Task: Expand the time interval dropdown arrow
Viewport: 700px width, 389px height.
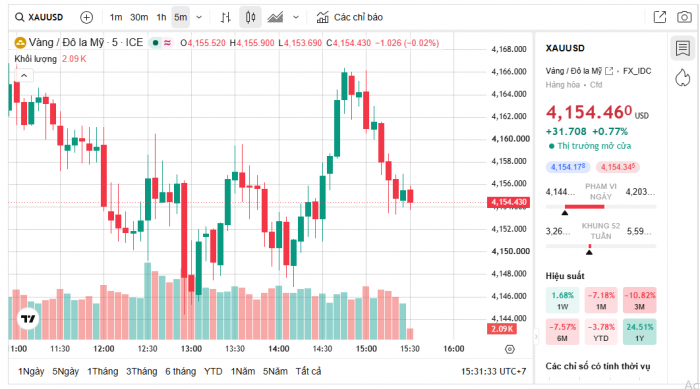Action: click(199, 17)
